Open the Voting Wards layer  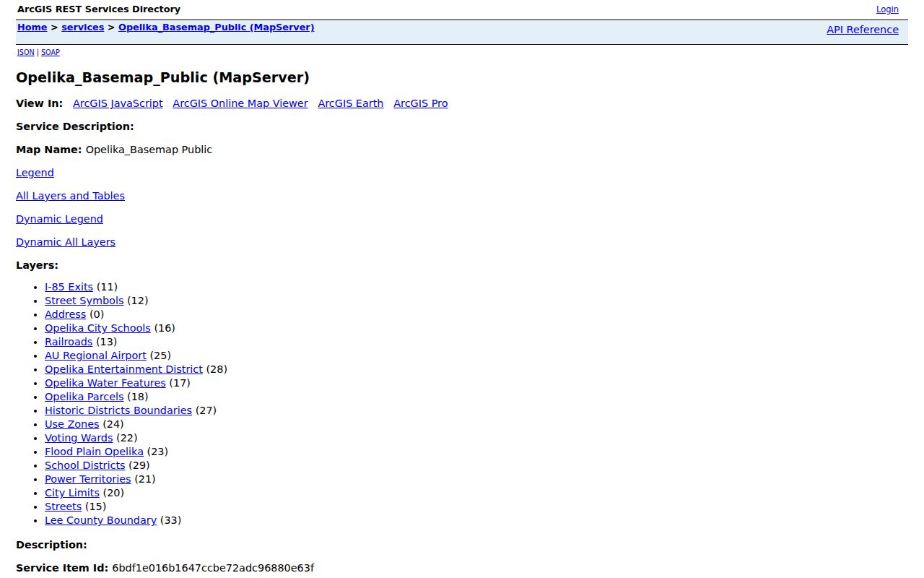click(79, 438)
